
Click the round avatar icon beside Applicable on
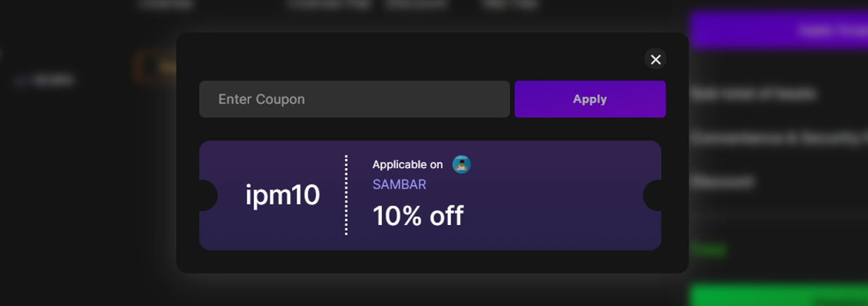461,165
